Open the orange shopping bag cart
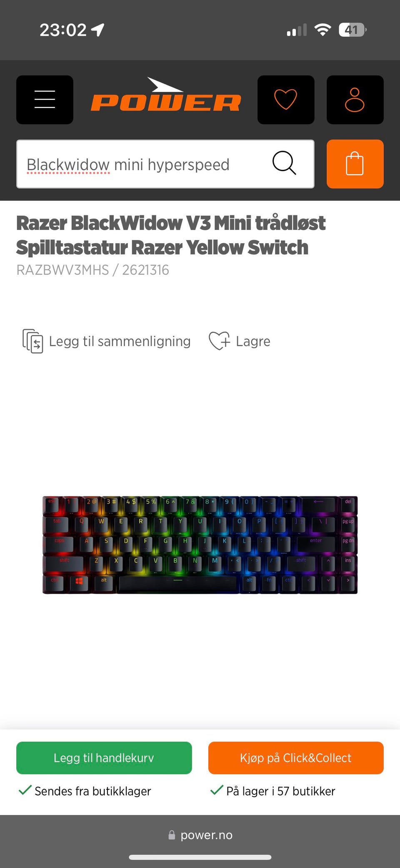400x868 pixels. pyautogui.click(x=355, y=164)
